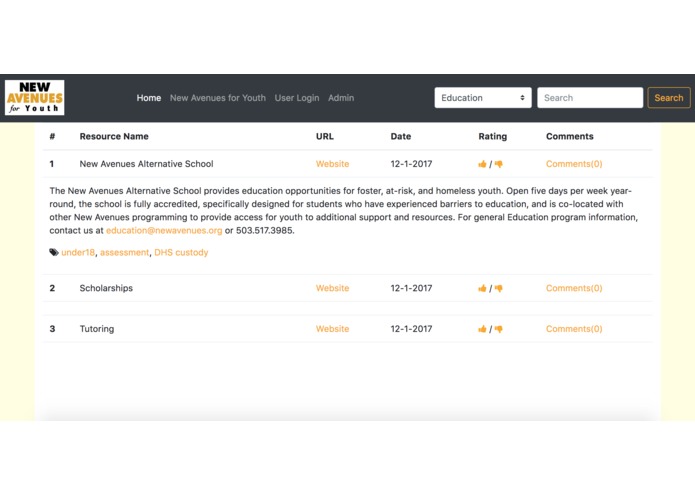This screenshot has height=494, width=695.
Task: Focus the Search input field
Action: point(590,97)
